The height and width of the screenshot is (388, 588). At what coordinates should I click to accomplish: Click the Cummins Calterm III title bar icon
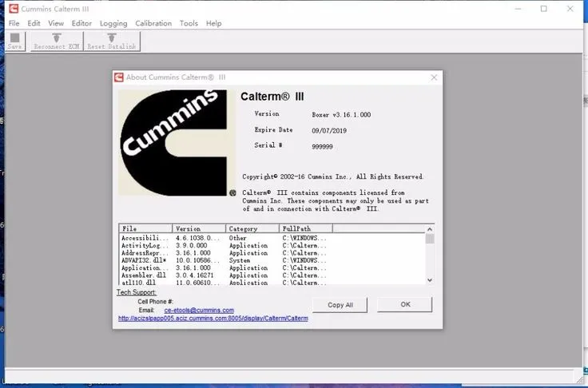[x=14, y=8]
